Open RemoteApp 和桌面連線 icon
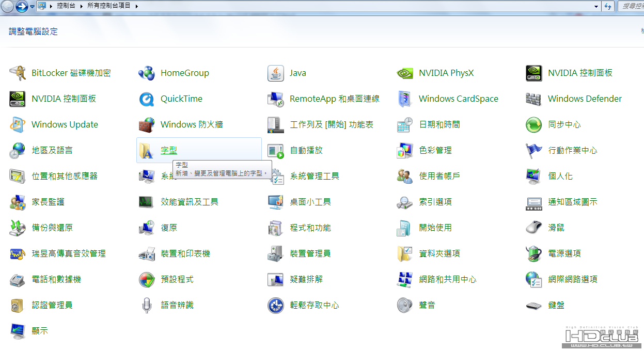The width and height of the screenshot is (644, 351). tap(276, 99)
